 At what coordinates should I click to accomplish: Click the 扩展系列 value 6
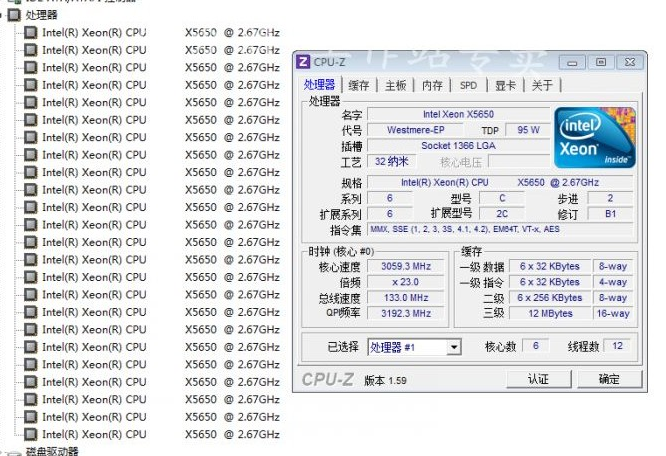(x=389, y=214)
